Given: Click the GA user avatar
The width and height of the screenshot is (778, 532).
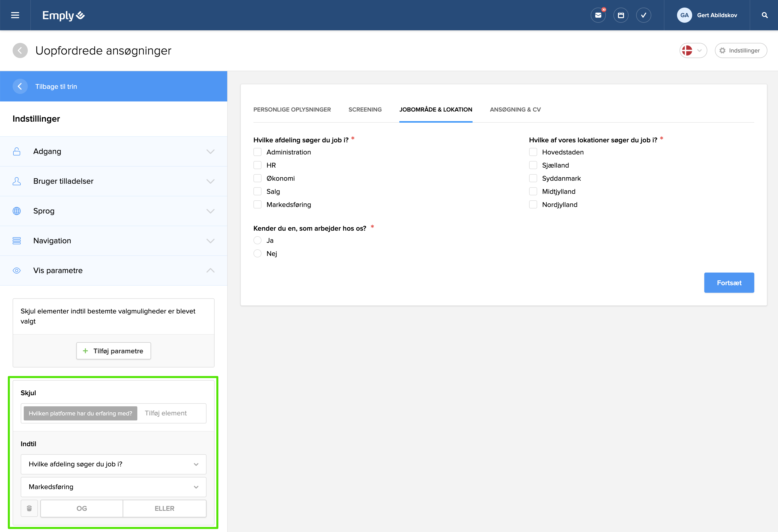Looking at the screenshot, I should pyautogui.click(x=684, y=15).
